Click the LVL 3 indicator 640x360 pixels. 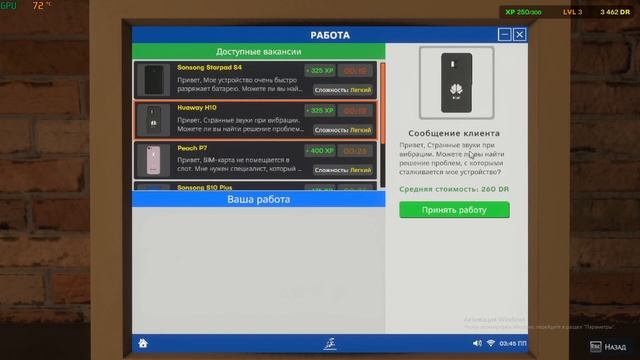[572, 12]
